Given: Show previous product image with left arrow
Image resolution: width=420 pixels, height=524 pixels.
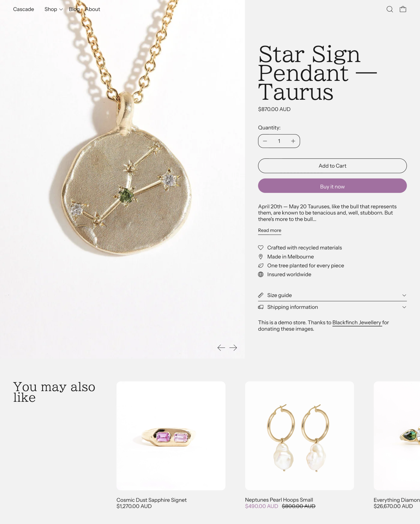Looking at the screenshot, I should tap(221, 348).
